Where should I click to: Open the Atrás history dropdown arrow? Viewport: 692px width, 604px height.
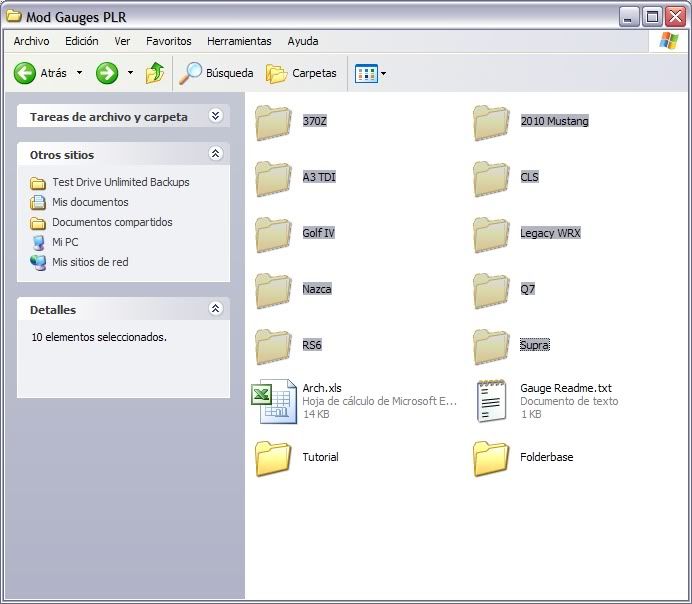click(x=80, y=73)
